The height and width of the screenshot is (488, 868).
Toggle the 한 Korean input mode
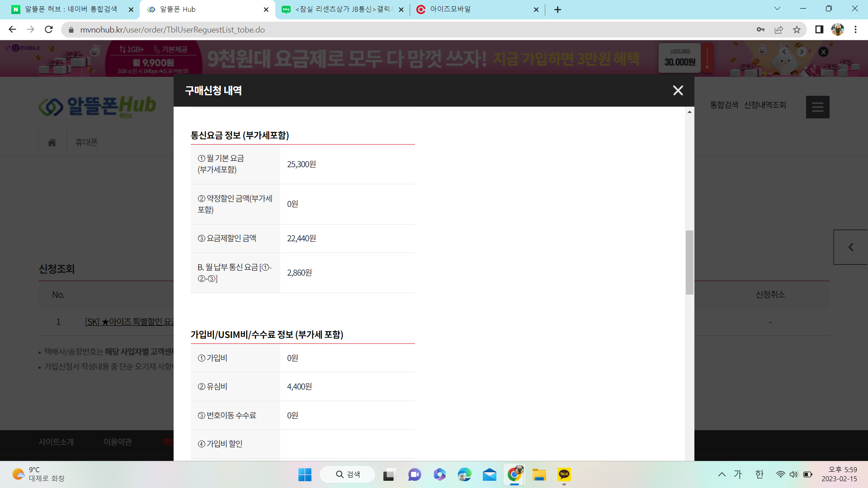tap(759, 474)
